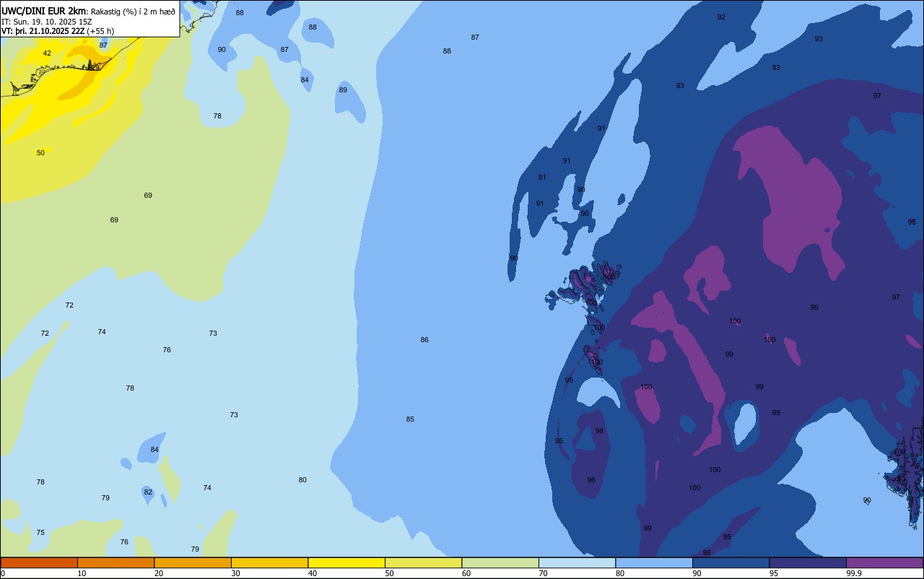This screenshot has width=924, height=579.
Task: Click the legend tick label 60
Action: 466,573
